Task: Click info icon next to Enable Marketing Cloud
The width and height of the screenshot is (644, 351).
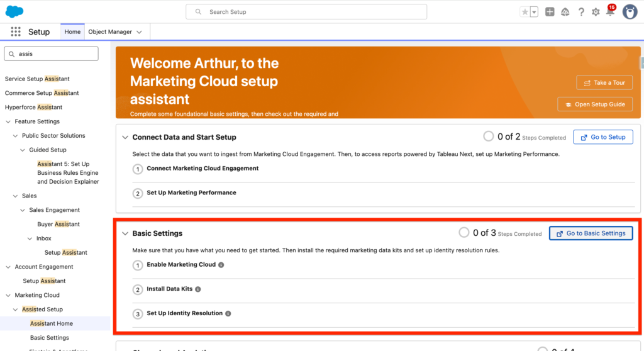Action: [221, 265]
